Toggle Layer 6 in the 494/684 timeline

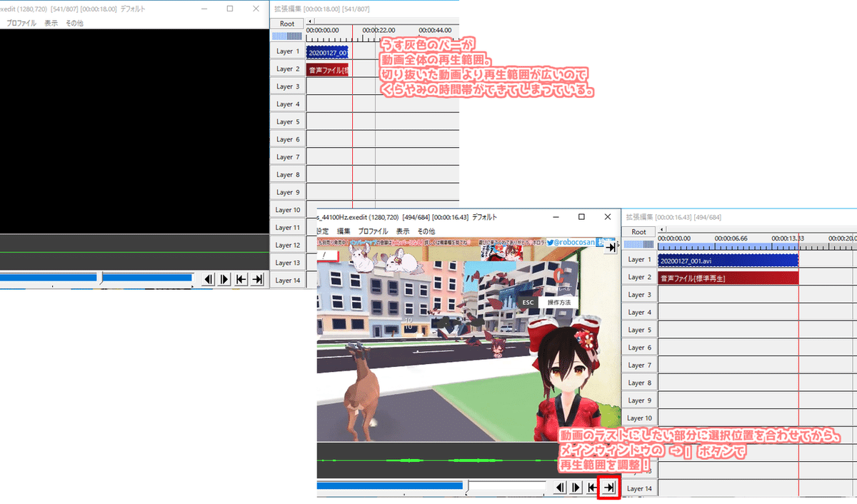pyautogui.click(x=639, y=348)
